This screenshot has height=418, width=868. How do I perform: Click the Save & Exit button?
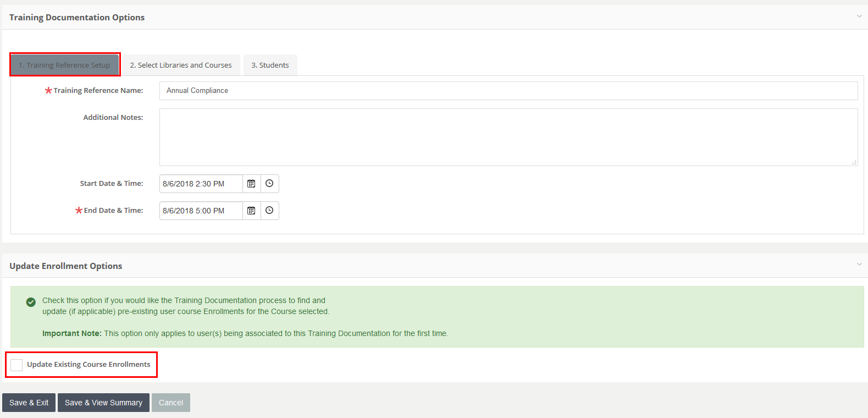tap(29, 403)
